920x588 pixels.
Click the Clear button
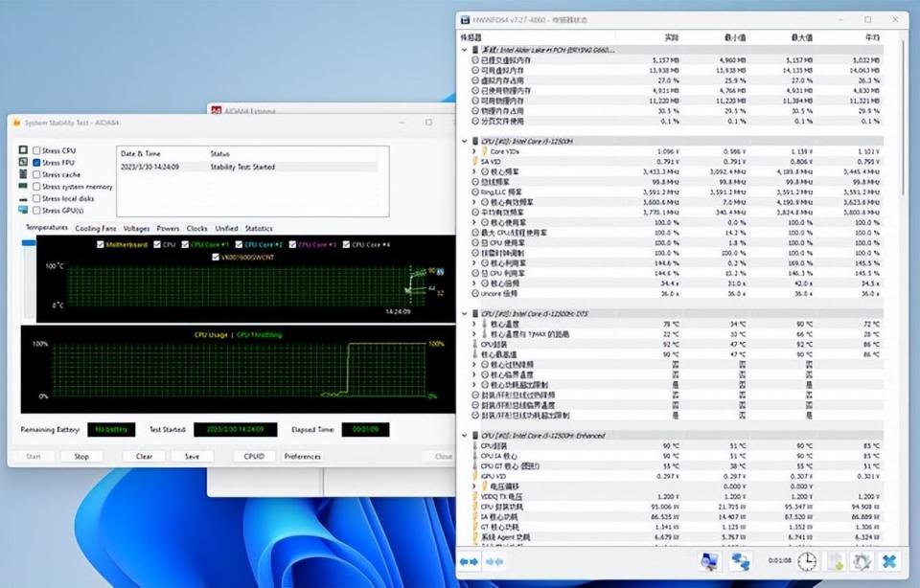(x=145, y=456)
